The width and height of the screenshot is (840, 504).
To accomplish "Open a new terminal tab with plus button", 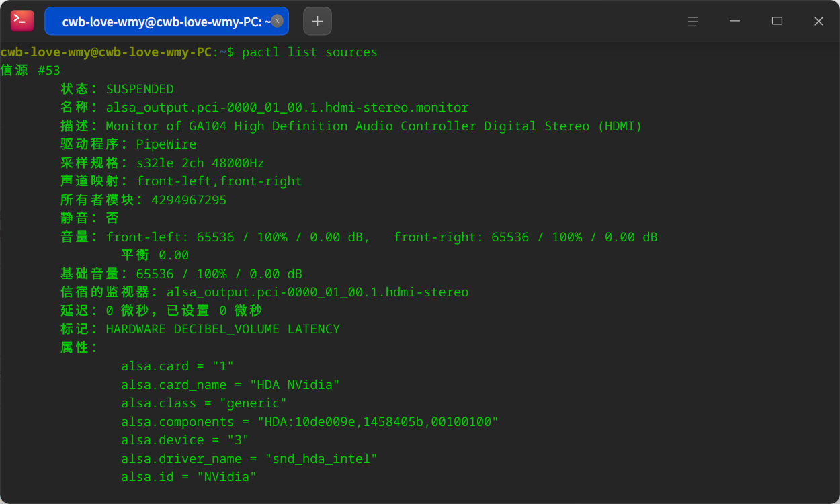I will coord(317,21).
